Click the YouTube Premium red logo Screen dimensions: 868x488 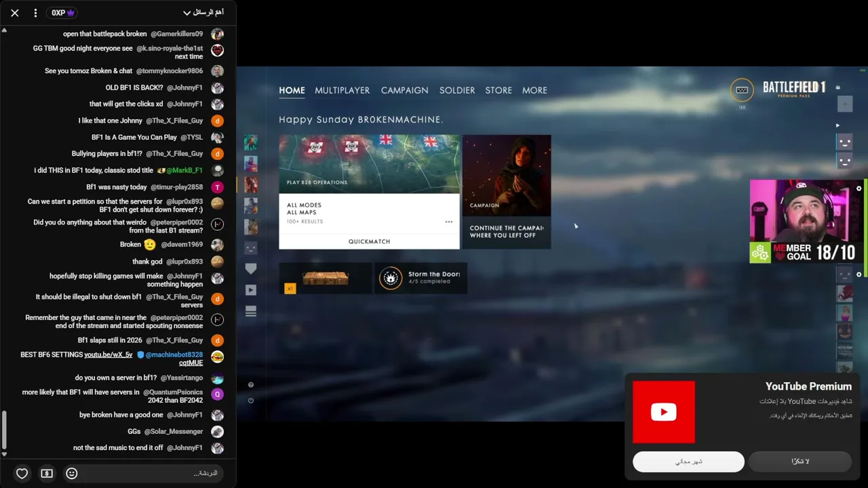(664, 412)
